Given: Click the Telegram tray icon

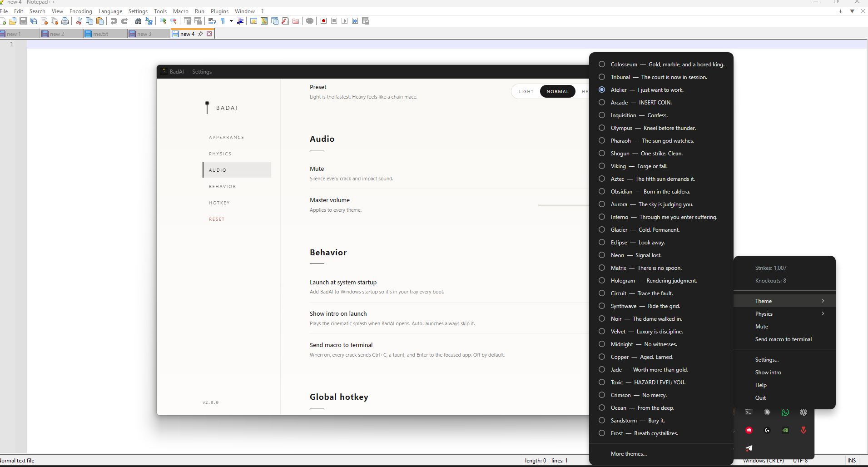Looking at the screenshot, I should (x=749, y=448).
